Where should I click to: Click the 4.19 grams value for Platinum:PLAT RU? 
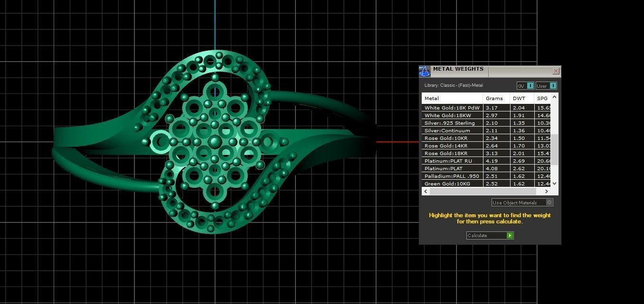click(492, 161)
